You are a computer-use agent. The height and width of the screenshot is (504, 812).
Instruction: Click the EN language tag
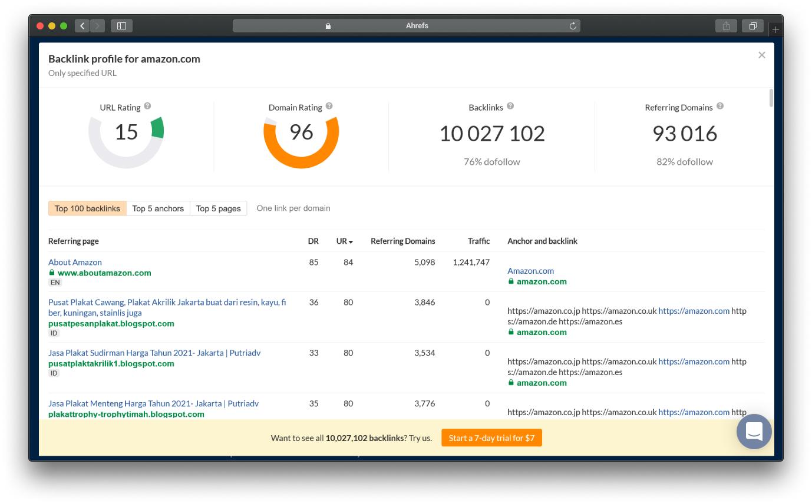pos(55,283)
